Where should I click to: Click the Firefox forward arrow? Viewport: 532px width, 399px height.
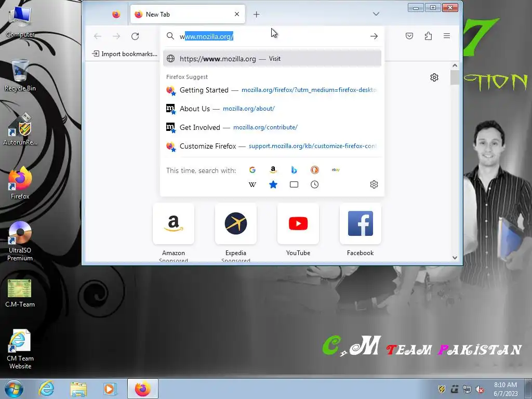tap(116, 36)
